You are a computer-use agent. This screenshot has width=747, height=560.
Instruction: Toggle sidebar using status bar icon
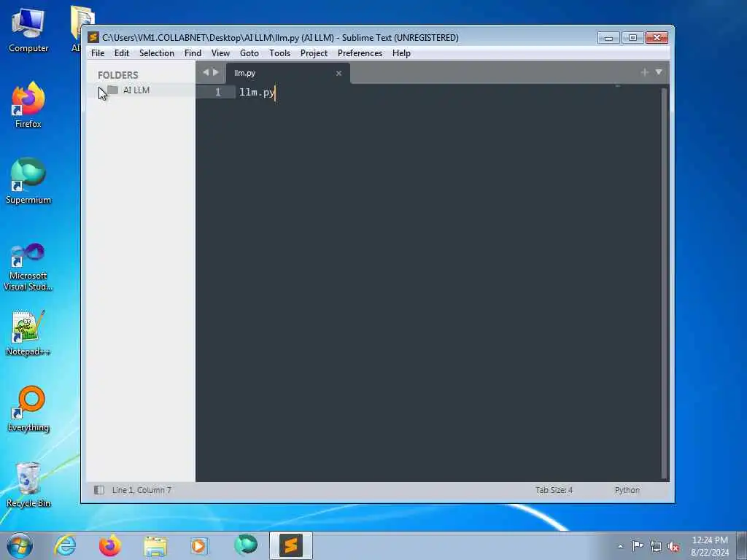pyautogui.click(x=99, y=489)
